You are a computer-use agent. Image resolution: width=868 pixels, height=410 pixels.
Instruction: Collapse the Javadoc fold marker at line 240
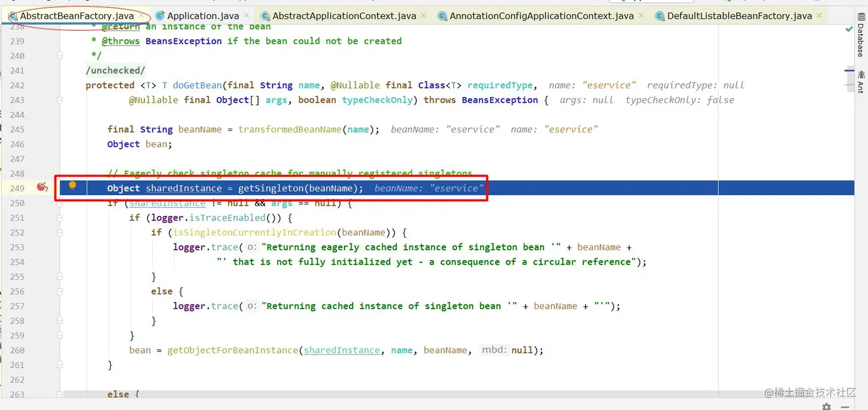pos(59,56)
